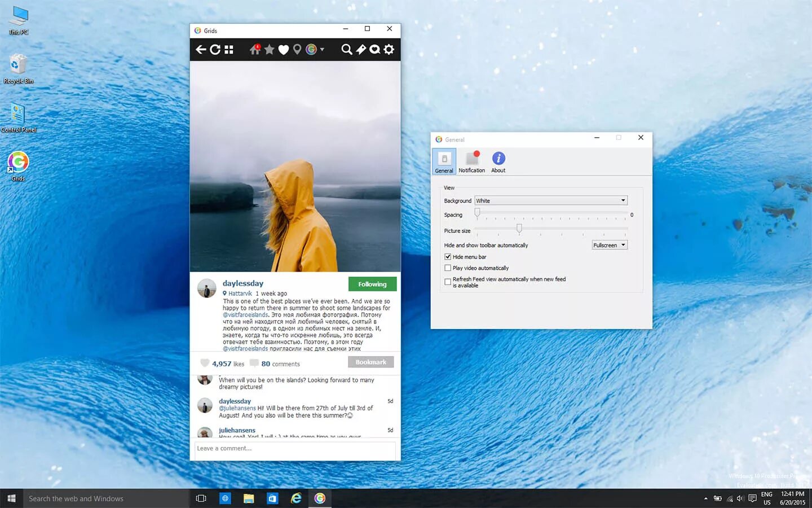Select the General tab in preferences
This screenshot has width=812, height=508.
(444, 161)
